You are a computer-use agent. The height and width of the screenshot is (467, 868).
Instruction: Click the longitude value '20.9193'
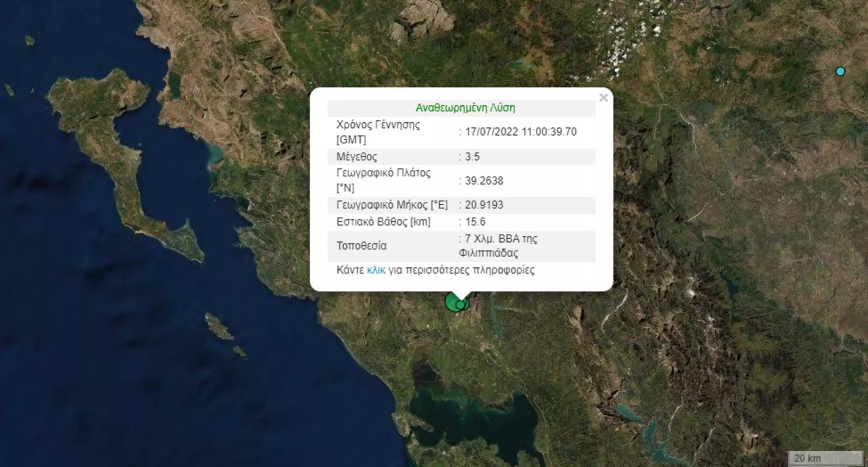484,205
